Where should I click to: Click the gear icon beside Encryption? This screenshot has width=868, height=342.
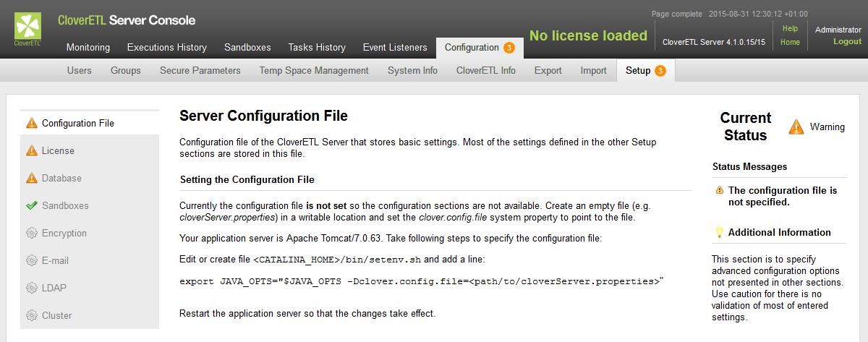point(31,233)
